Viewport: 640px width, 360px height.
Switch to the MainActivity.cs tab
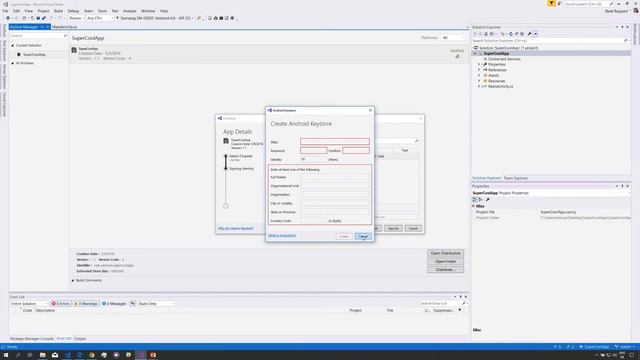64,27
